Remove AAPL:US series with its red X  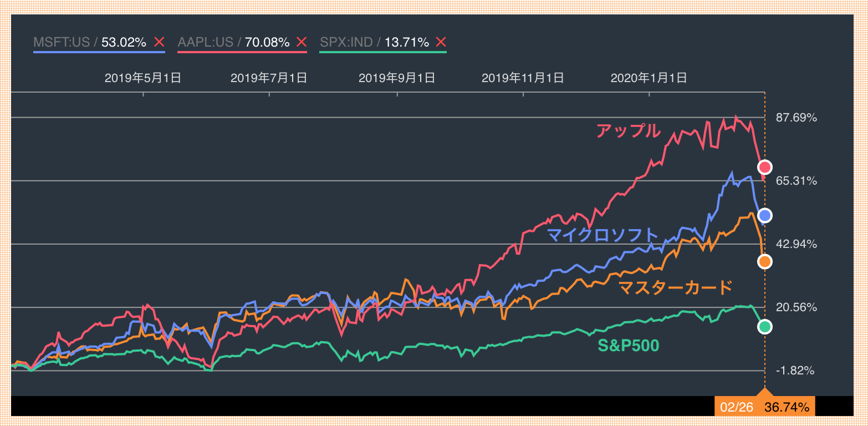click(x=302, y=42)
